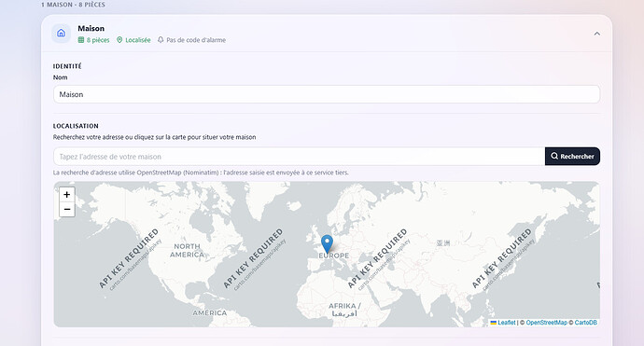Click the 'LOCALISATION' section heading
The image size is (644, 346).
tap(76, 126)
